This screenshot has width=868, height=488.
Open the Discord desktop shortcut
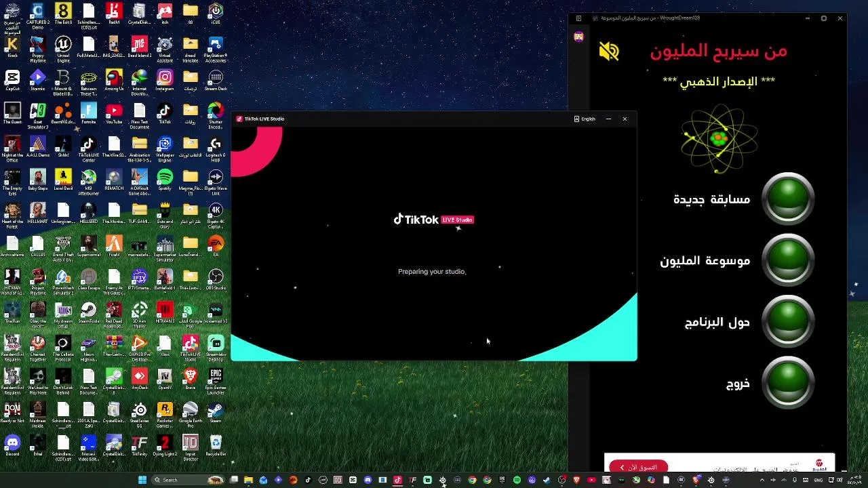click(x=12, y=445)
